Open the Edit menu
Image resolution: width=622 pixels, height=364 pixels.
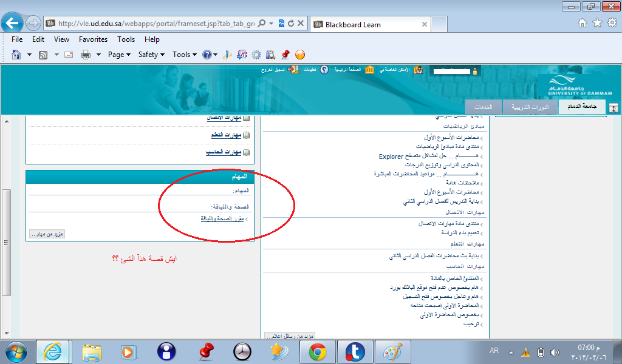pyautogui.click(x=38, y=39)
